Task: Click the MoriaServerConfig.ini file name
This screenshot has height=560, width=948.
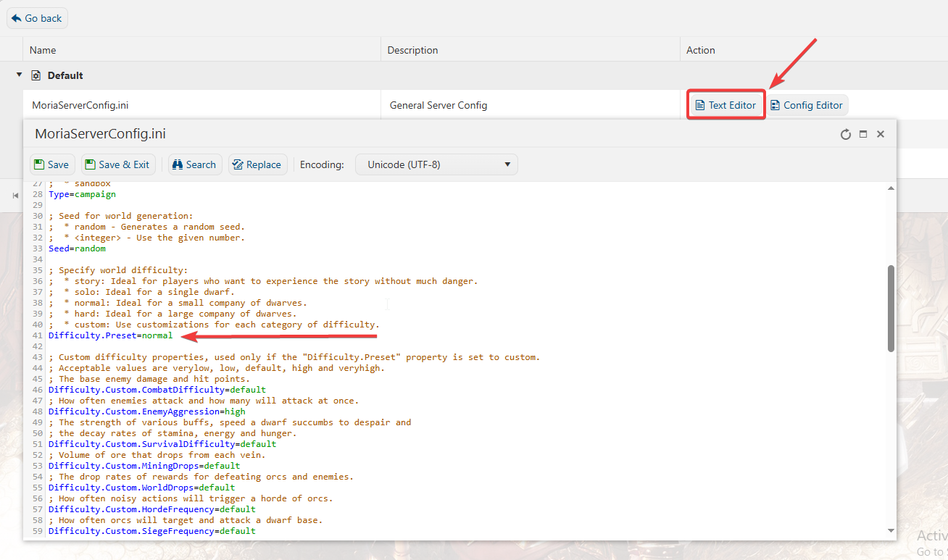Action: tap(80, 105)
